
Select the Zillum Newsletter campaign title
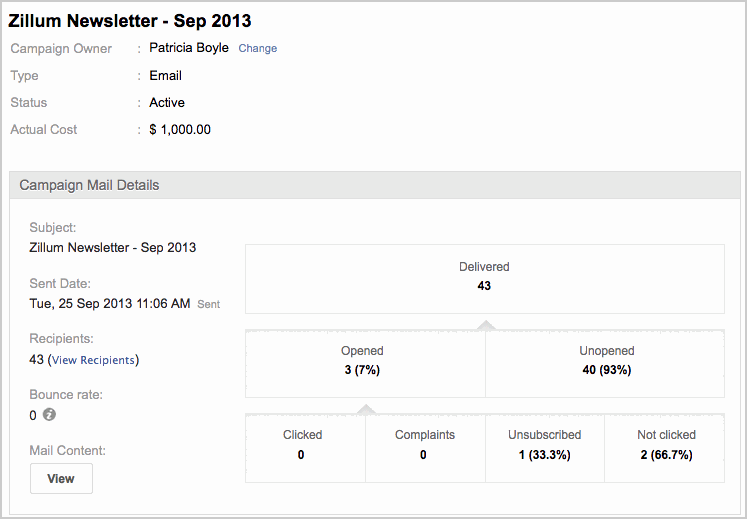point(130,21)
